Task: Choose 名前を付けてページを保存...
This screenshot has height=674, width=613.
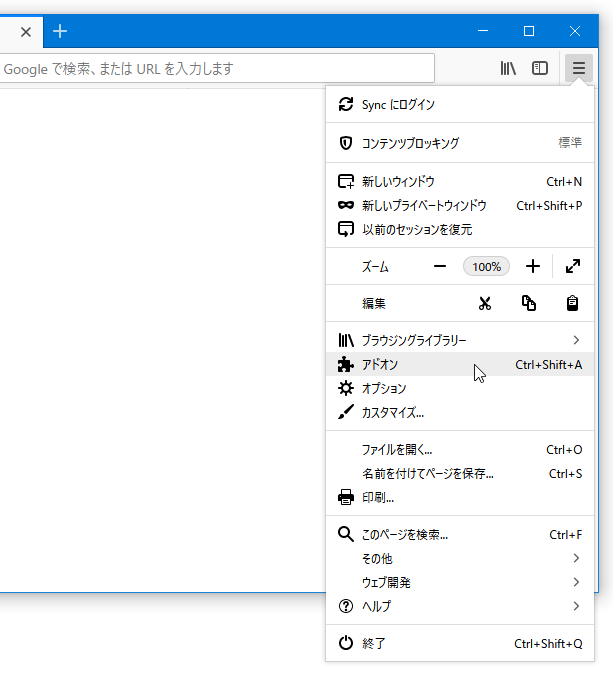Action: (x=460, y=474)
